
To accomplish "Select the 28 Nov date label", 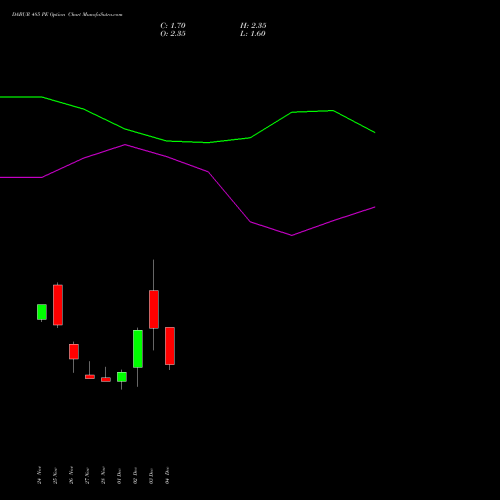I will pos(103,475).
